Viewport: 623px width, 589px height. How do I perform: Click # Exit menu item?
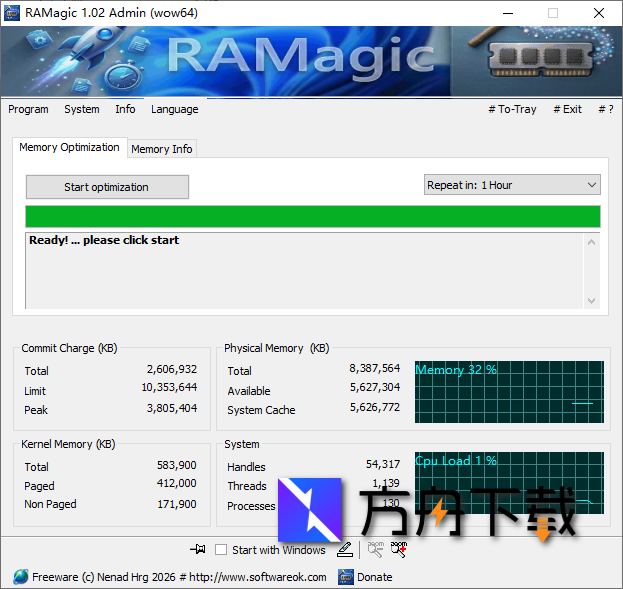567,109
